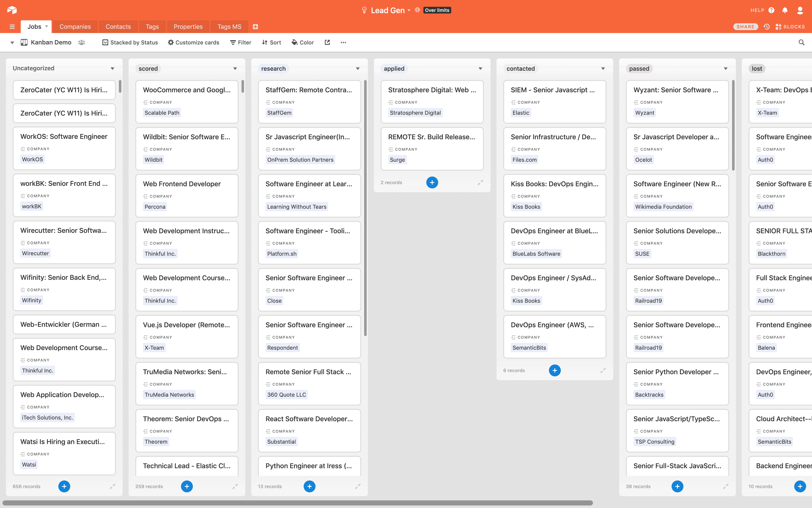Screen dimensions: 812x508
Task: Open the Jobs tab dropdown arrow
Action: click(46, 26)
